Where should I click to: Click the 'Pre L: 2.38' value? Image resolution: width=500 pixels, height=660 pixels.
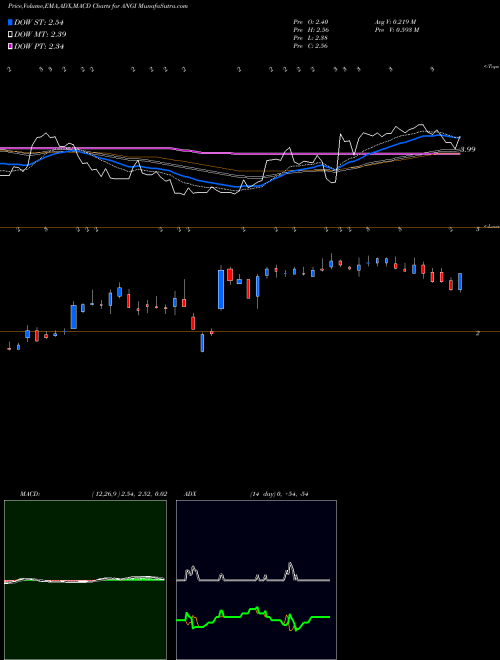coord(311,38)
